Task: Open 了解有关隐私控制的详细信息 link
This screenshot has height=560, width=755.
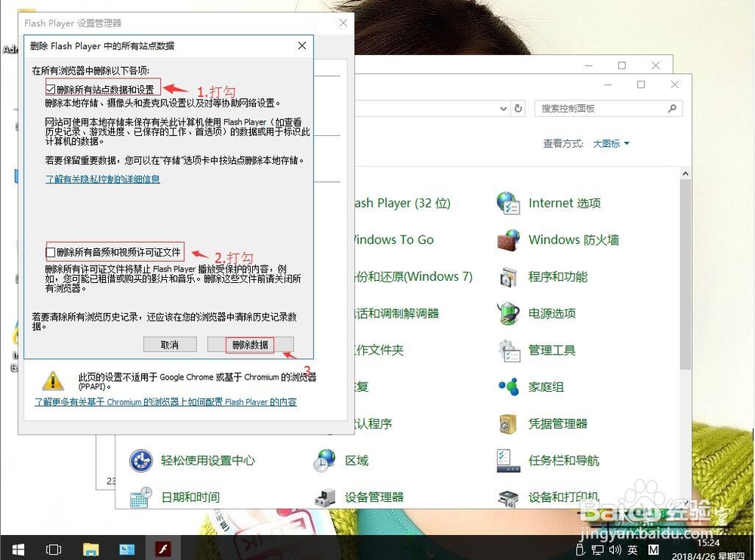Action: tap(103, 179)
